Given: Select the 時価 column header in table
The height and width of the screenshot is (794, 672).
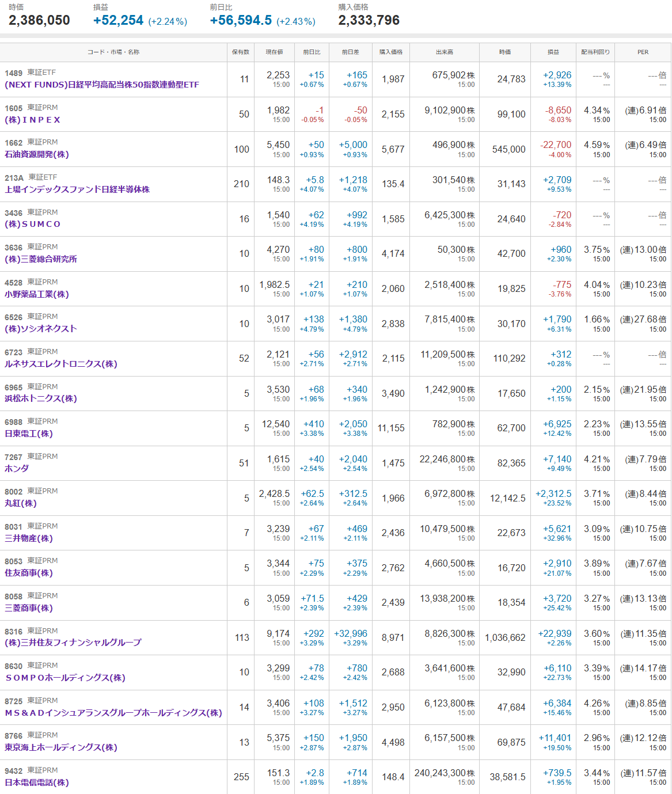Looking at the screenshot, I should pyautogui.click(x=505, y=52).
